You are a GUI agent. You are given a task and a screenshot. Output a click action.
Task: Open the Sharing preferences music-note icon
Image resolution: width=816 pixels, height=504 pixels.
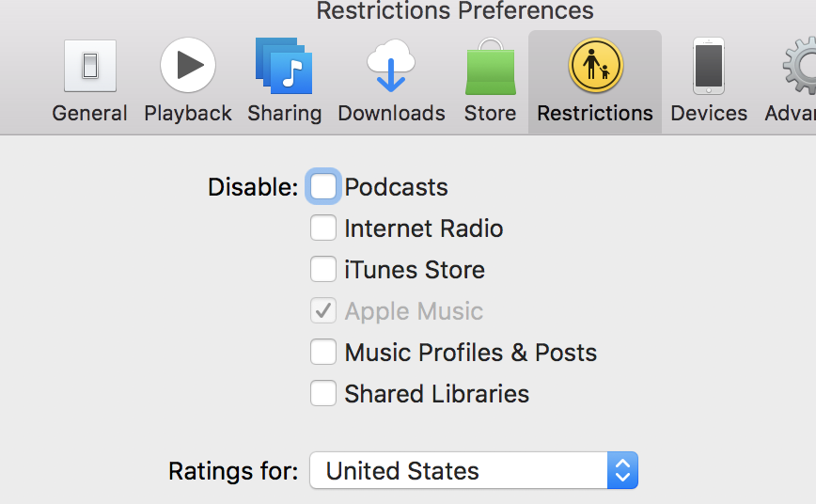click(x=284, y=66)
